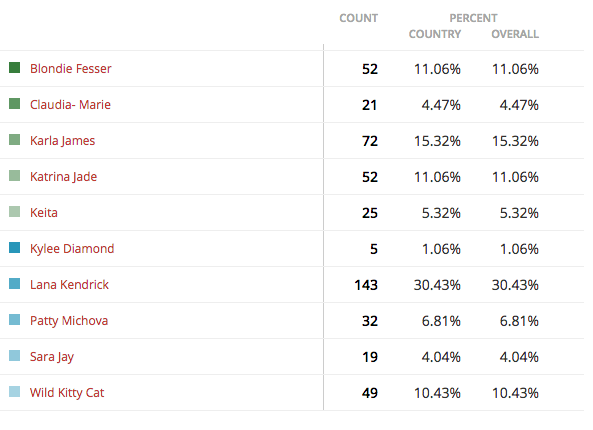593x430 pixels.
Task: Open the Katrina Jade entry
Action: 64,177
